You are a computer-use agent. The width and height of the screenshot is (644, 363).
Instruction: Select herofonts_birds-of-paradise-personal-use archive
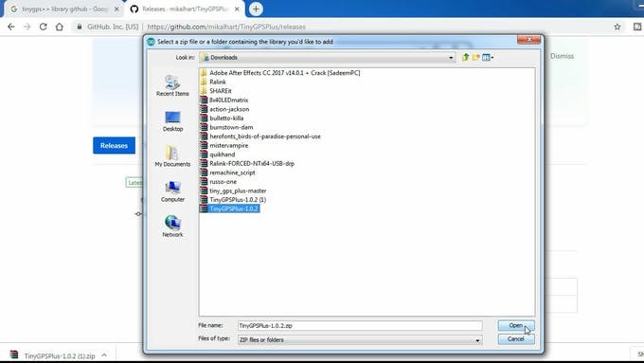(260, 136)
